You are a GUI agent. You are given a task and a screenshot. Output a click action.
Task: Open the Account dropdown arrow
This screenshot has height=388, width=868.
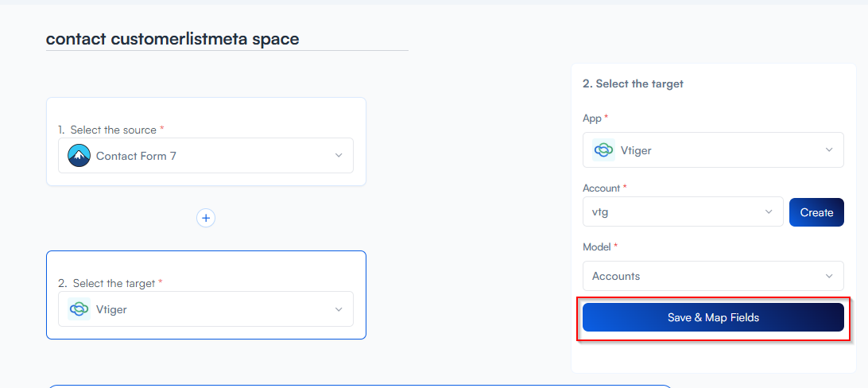click(769, 211)
